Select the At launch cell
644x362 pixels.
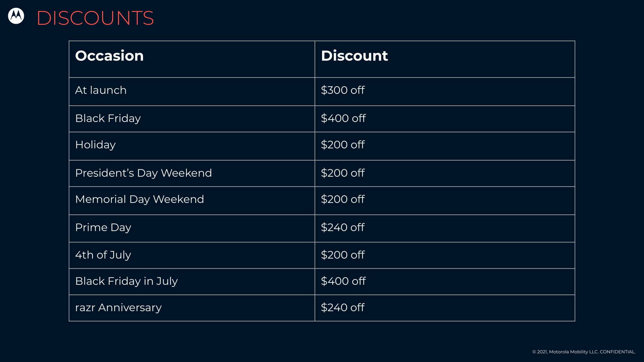coord(192,92)
